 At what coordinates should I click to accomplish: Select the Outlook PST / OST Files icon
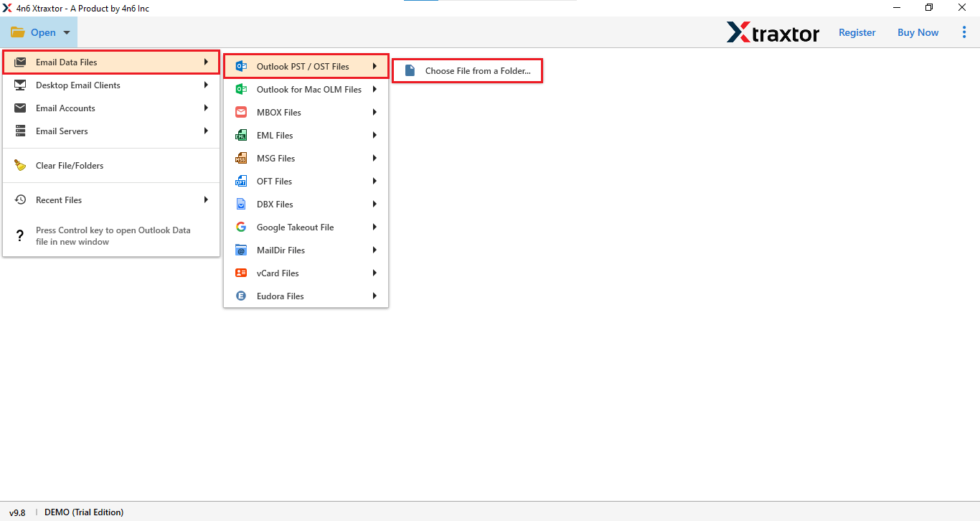(241, 65)
